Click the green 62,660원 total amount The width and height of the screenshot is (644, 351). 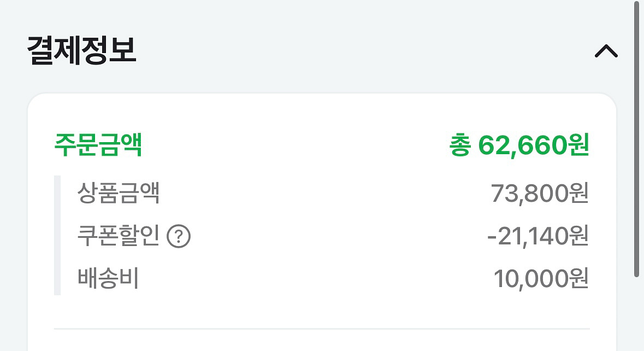(534, 145)
